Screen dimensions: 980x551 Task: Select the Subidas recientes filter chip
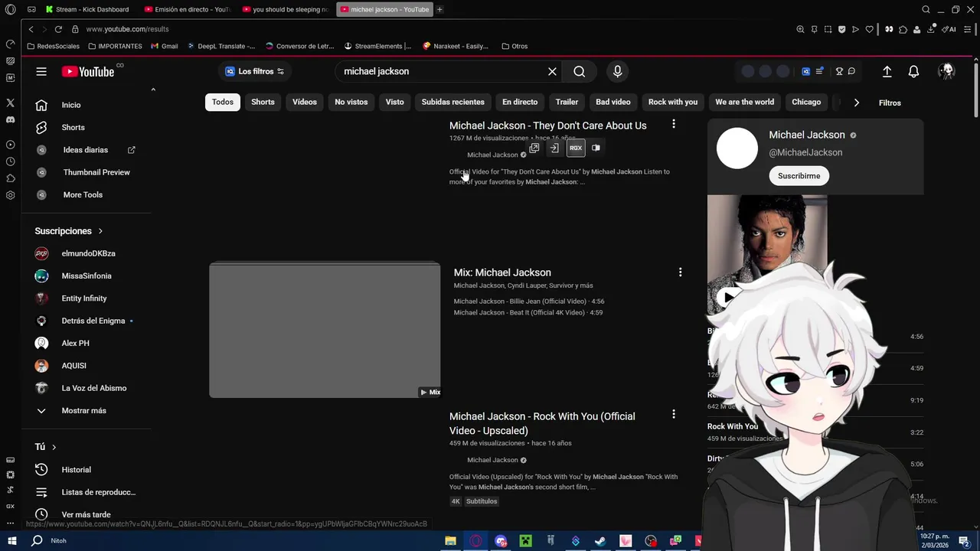(x=452, y=103)
